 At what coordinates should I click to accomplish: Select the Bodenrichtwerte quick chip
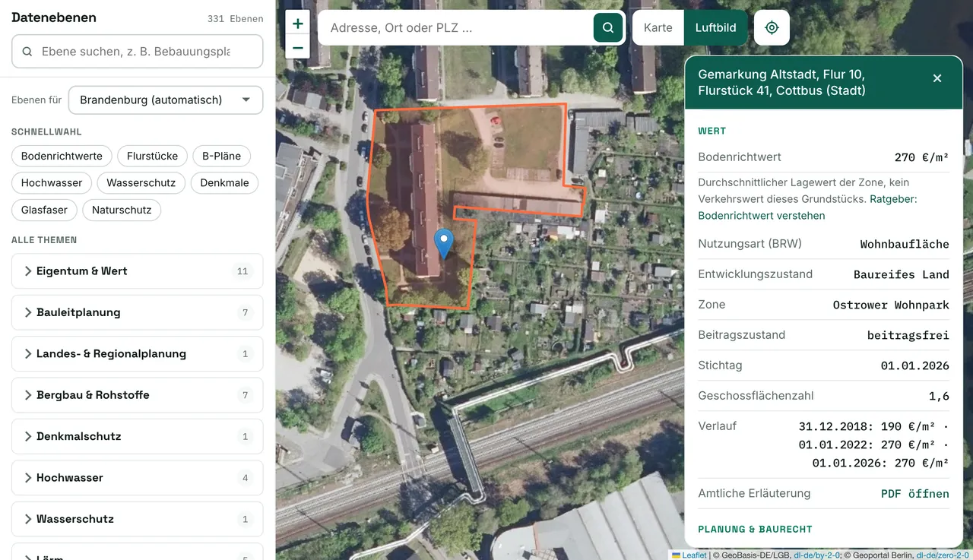pyautogui.click(x=62, y=156)
